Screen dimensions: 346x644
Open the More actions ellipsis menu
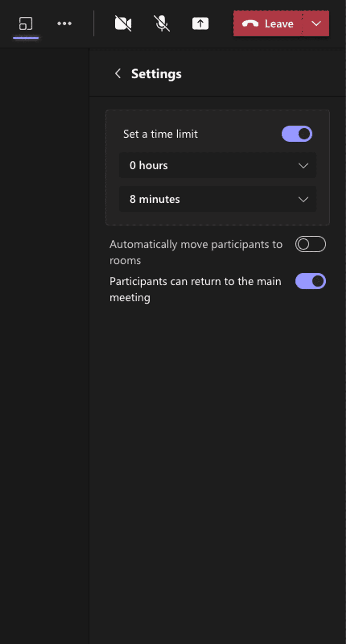tap(64, 24)
